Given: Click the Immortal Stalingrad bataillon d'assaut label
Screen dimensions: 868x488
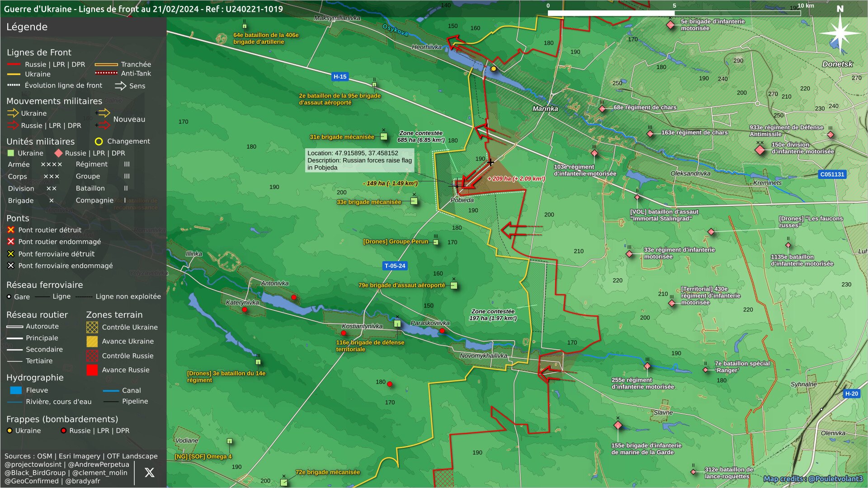Looking at the screenshot, I should 664,215.
